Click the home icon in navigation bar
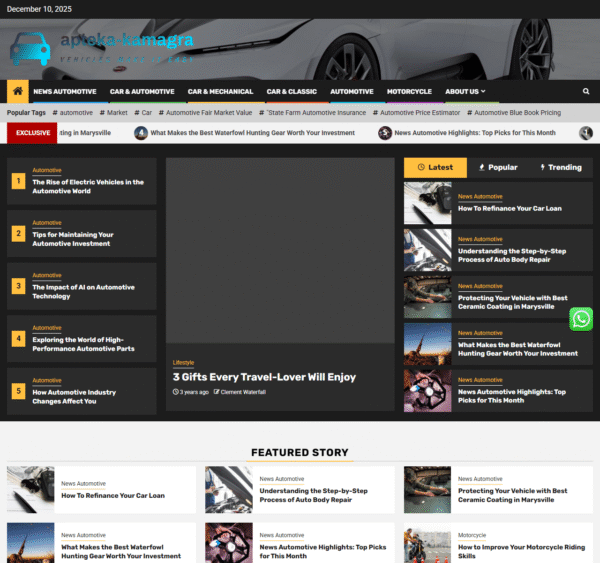Viewport: 600px width, 563px height. (x=17, y=92)
